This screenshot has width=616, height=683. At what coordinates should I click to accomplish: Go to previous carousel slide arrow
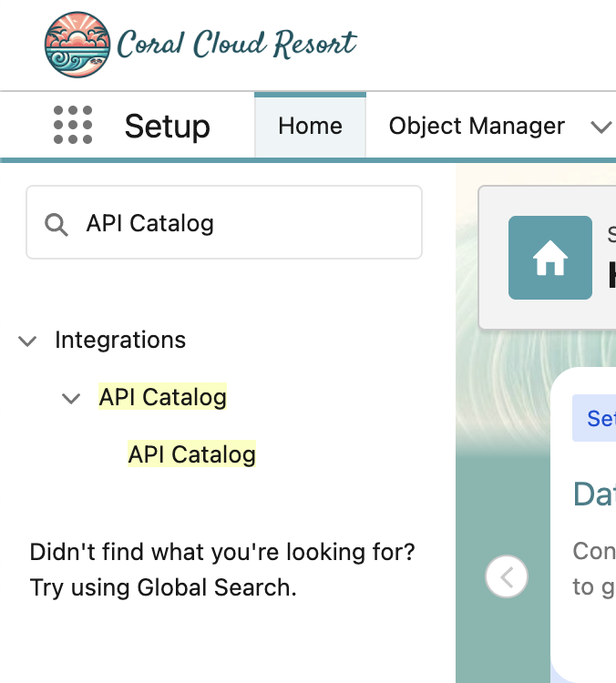point(507,576)
